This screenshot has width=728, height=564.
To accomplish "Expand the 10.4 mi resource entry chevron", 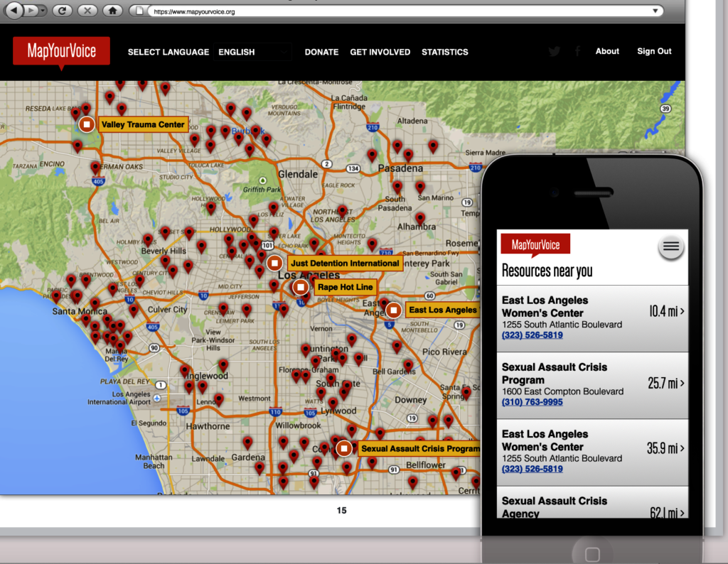I will click(x=682, y=311).
